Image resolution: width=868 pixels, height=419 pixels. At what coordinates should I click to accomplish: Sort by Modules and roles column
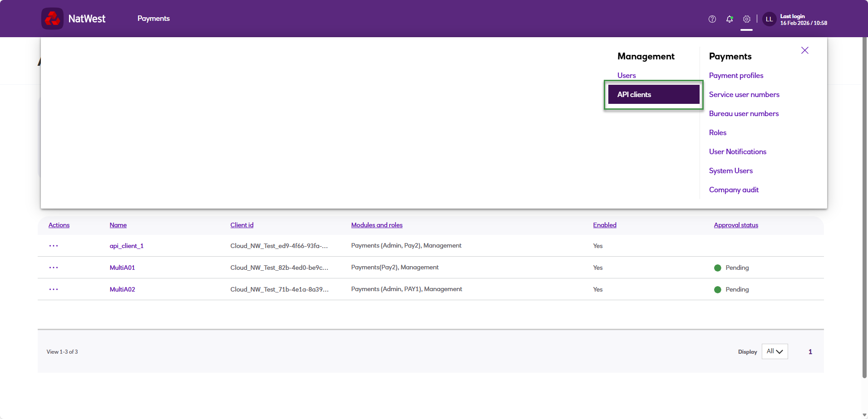tap(377, 225)
